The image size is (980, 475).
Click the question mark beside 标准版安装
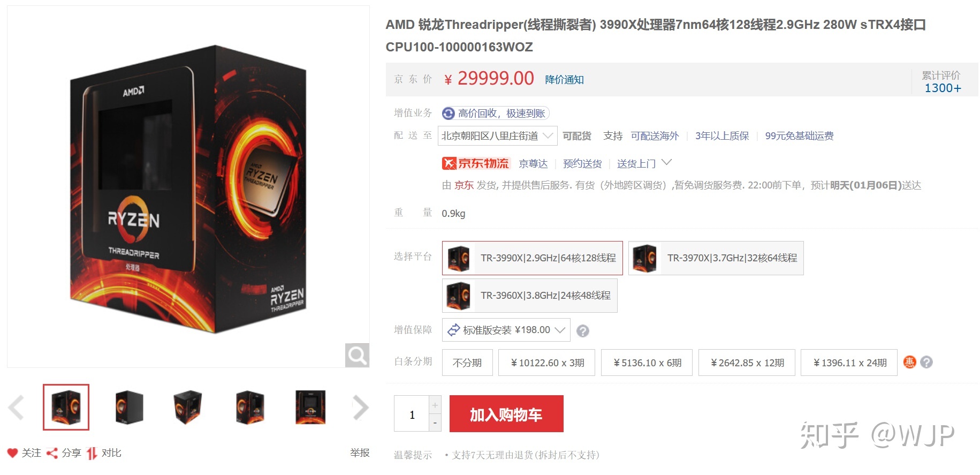[x=583, y=331]
